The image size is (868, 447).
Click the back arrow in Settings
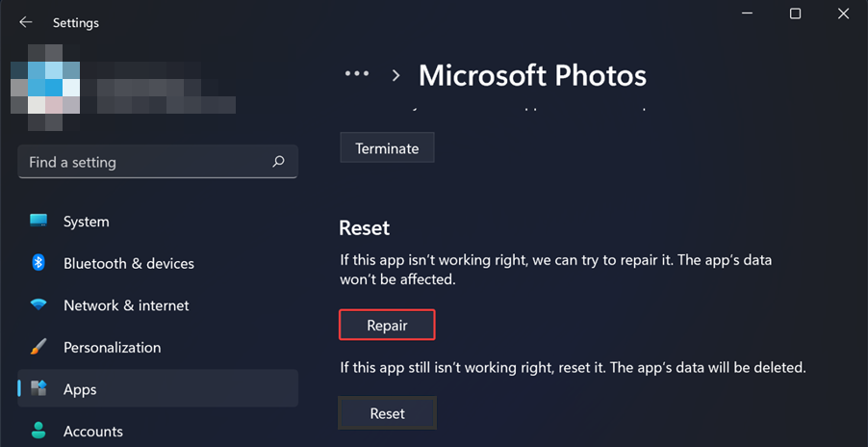tap(26, 22)
